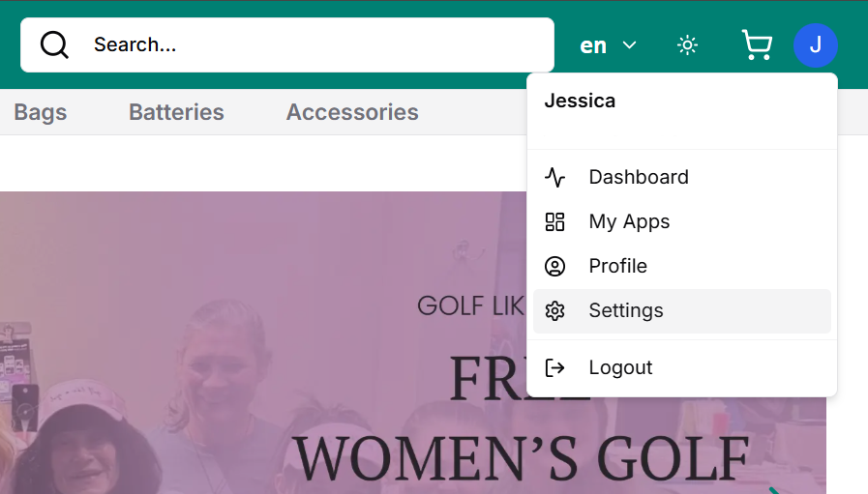This screenshot has width=868, height=494.
Task: Click the blue 'J' user avatar
Action: coord(815,45)
